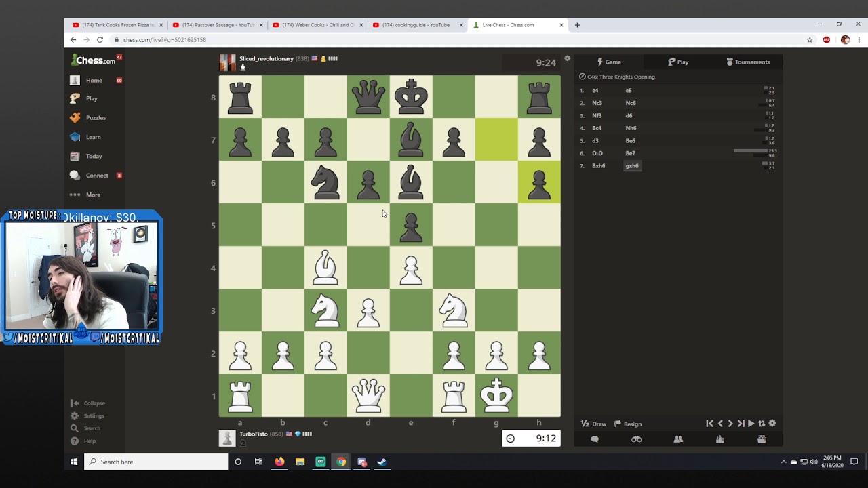Open the leaderboard podium icon
This screenshot has height=488, width=868.
pyautogui.click(x=720, y=439)
